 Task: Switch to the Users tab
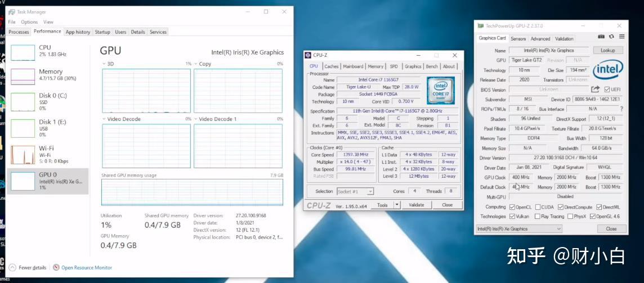[x=120, y=32]
